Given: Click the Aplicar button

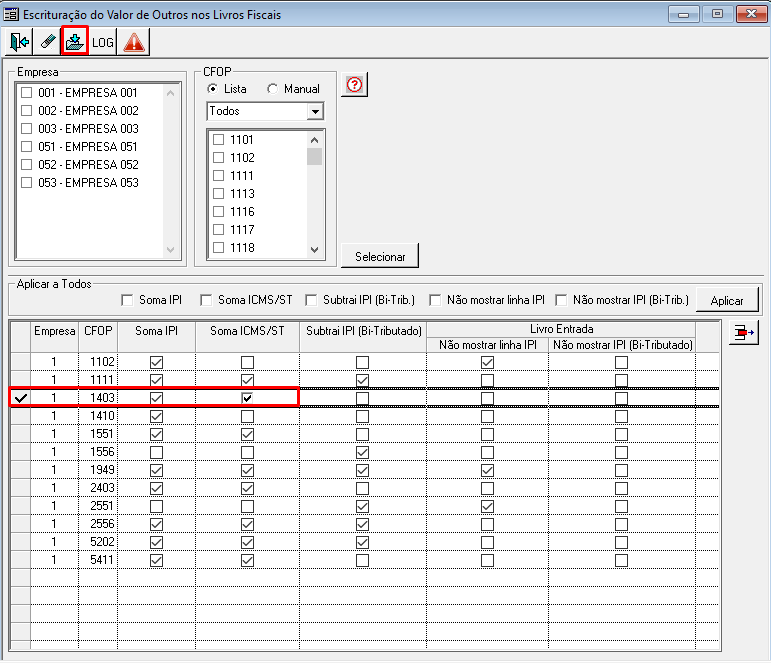Looking at the screenshot, I should [x=727, y=300].
